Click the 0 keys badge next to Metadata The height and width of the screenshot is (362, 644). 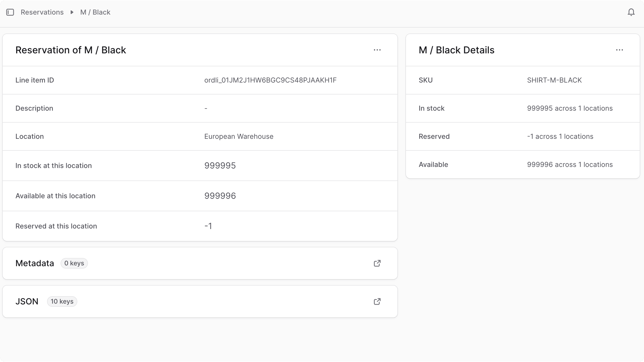tap(74, 263)
